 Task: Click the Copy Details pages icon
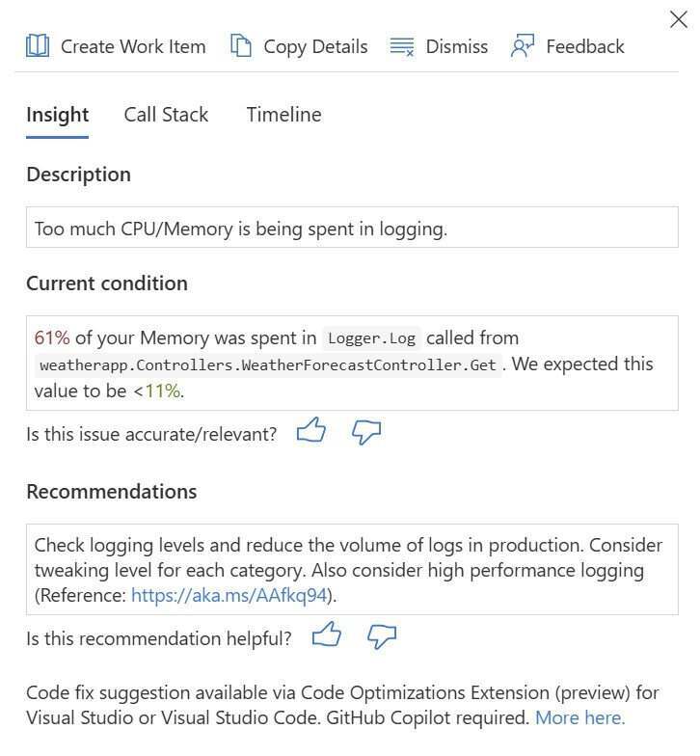(x=241, y=46)
